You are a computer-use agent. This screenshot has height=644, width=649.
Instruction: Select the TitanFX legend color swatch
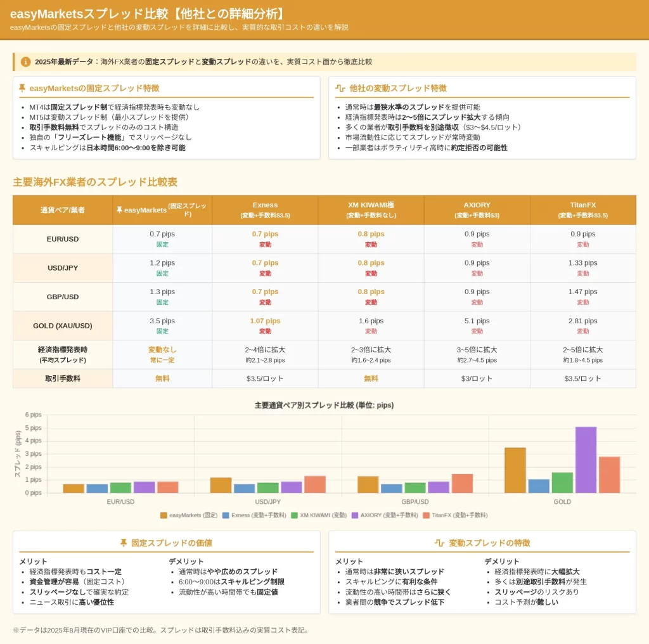(x=426, y=515)
